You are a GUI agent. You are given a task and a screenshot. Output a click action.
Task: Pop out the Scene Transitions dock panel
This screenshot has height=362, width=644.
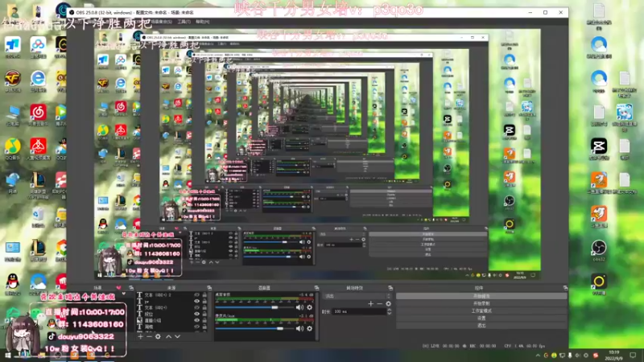coord(390,288)
